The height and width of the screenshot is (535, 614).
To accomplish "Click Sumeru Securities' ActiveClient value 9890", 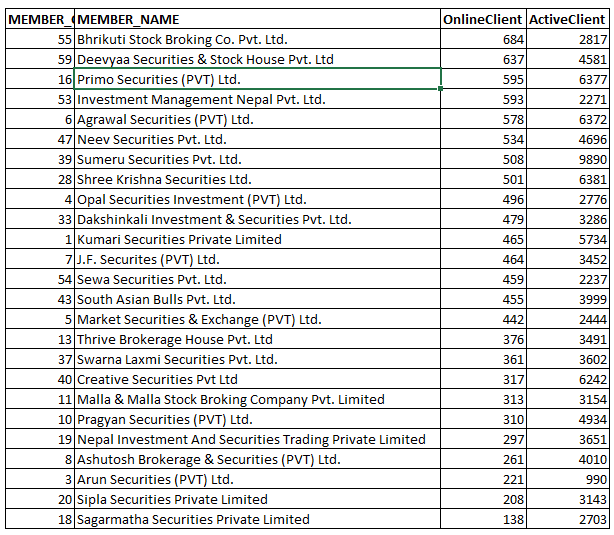I will 568,159.
